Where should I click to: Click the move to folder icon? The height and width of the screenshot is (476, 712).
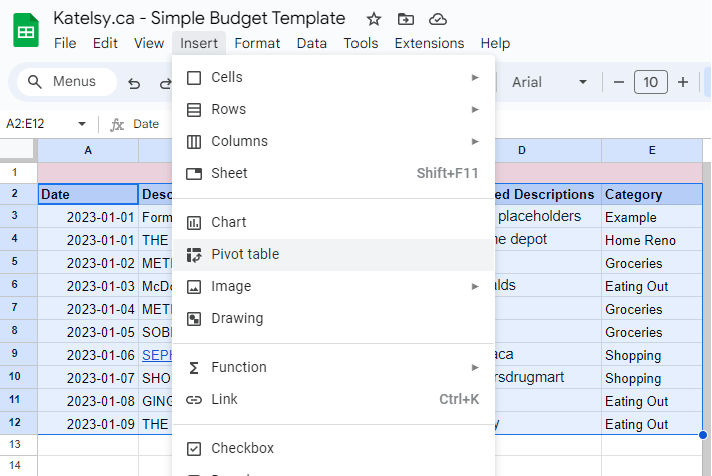tap(405, 19)
